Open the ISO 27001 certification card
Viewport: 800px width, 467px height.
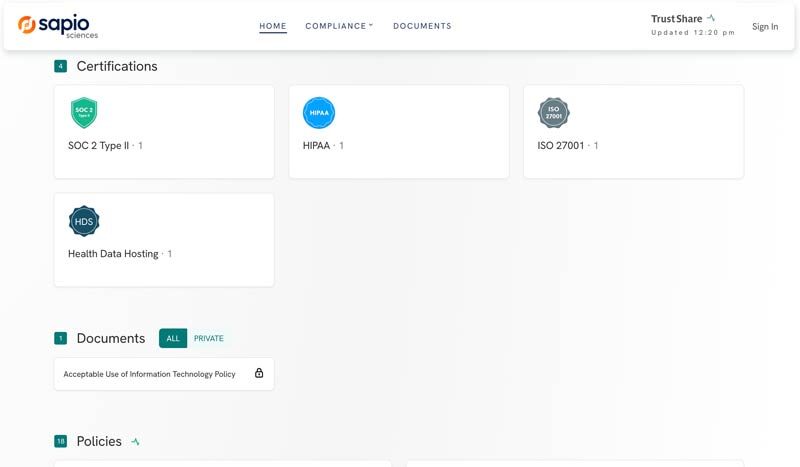[x=634, y=132]
